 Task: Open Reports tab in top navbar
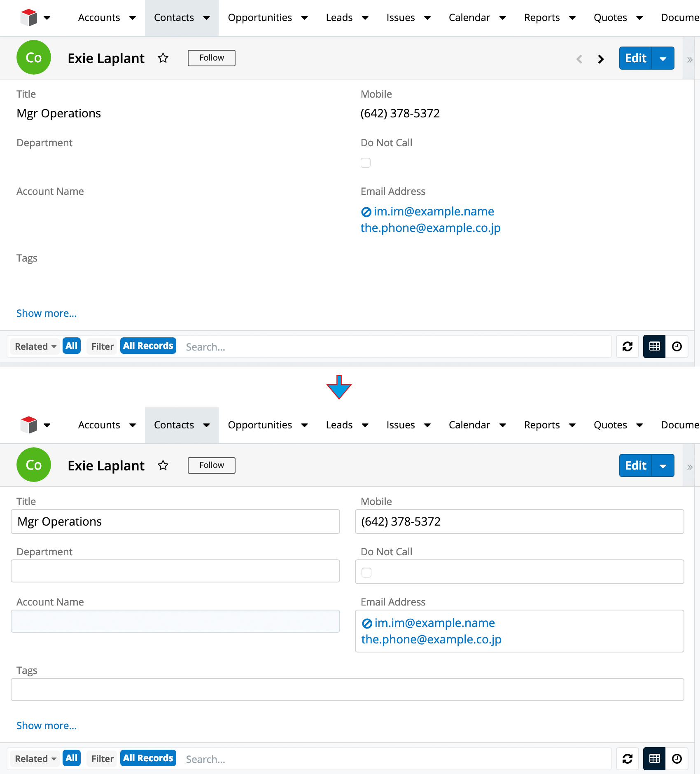click(542, 18)
